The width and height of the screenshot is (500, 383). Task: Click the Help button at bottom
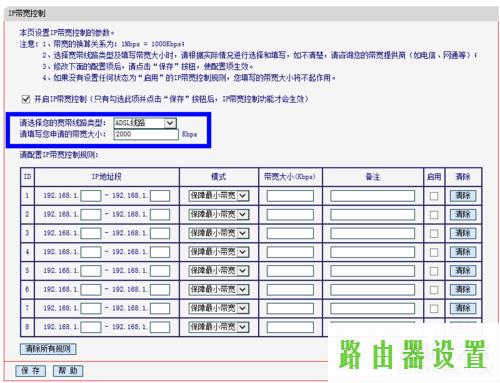[68, 371]
